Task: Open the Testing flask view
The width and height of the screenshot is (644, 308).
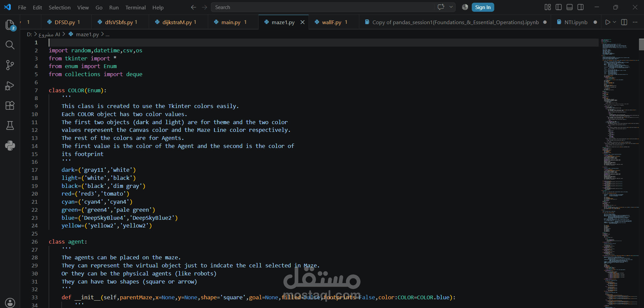Action: [10, 125]
